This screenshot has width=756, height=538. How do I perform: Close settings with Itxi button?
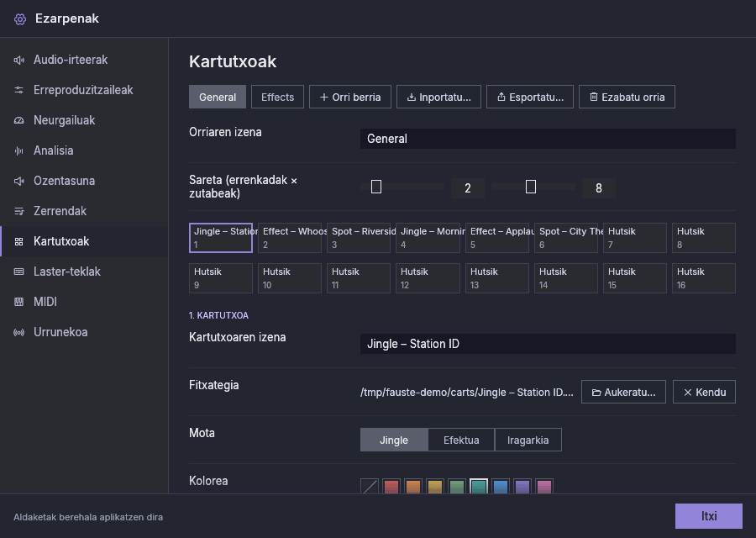pos(709,516)
